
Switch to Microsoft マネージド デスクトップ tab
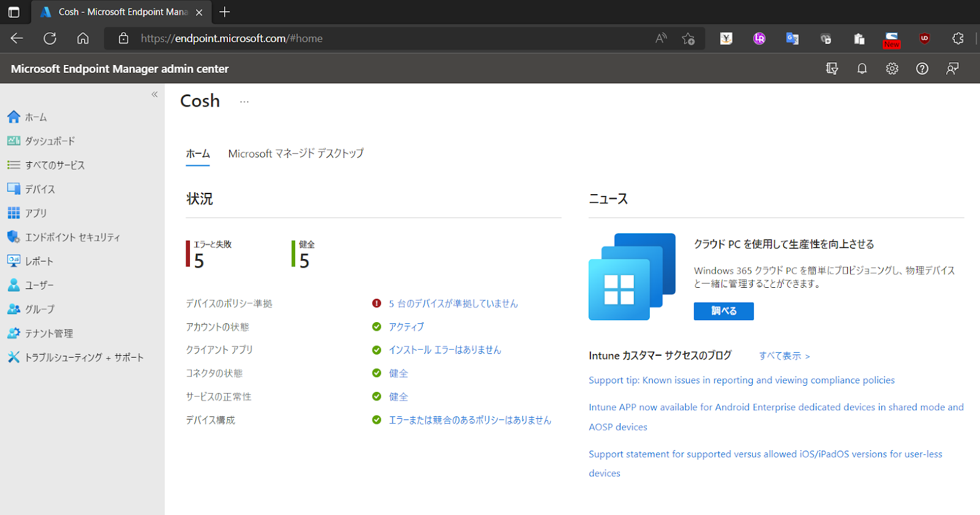[296, 154]
